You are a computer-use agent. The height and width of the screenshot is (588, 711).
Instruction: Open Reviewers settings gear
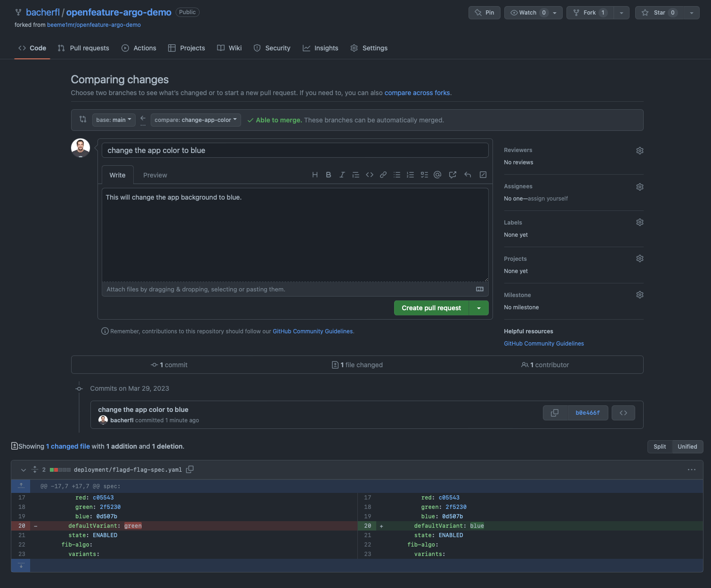pos(640,151)
